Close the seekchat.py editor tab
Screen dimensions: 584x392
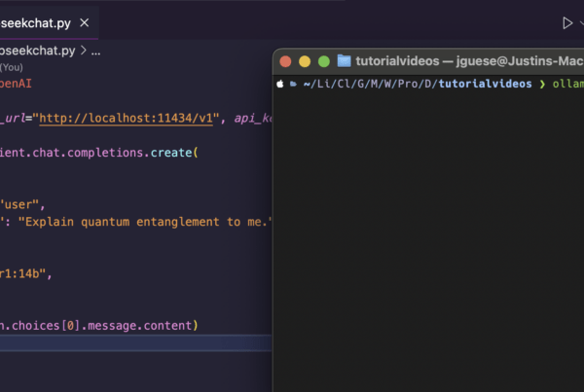click(x=85, y=23)
